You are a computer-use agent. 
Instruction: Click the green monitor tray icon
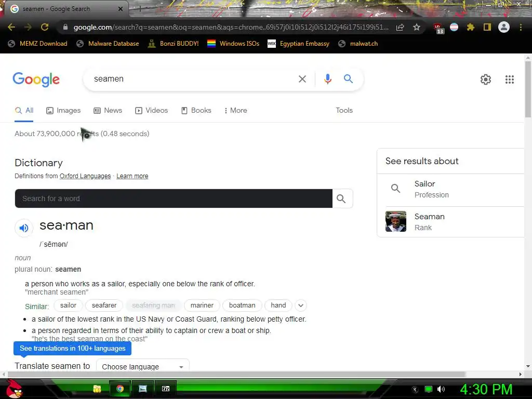429,389
